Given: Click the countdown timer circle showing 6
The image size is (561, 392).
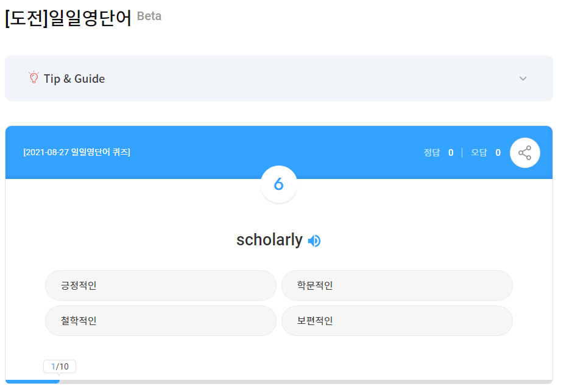Looking at the screenshot, I should click(279, 184).
